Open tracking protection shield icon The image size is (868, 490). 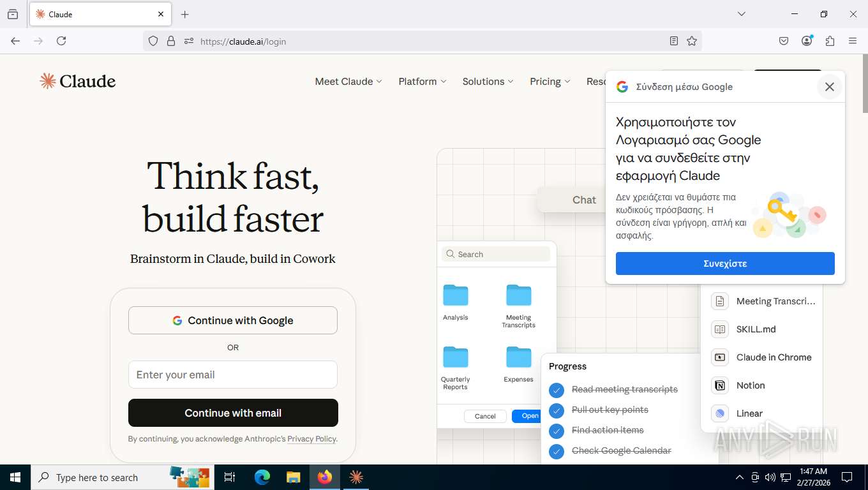[x=153, y=41]
